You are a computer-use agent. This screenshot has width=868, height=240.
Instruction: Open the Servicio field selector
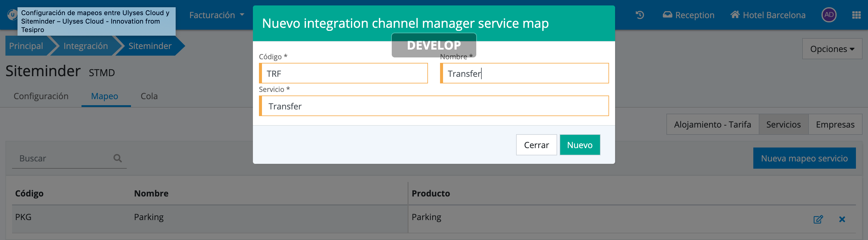coord(434,106)
